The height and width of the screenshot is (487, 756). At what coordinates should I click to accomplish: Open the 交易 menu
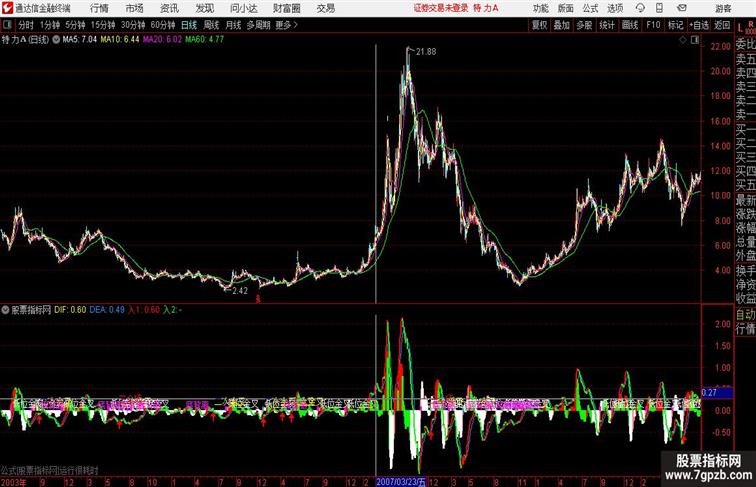click(x=325, y=8)
